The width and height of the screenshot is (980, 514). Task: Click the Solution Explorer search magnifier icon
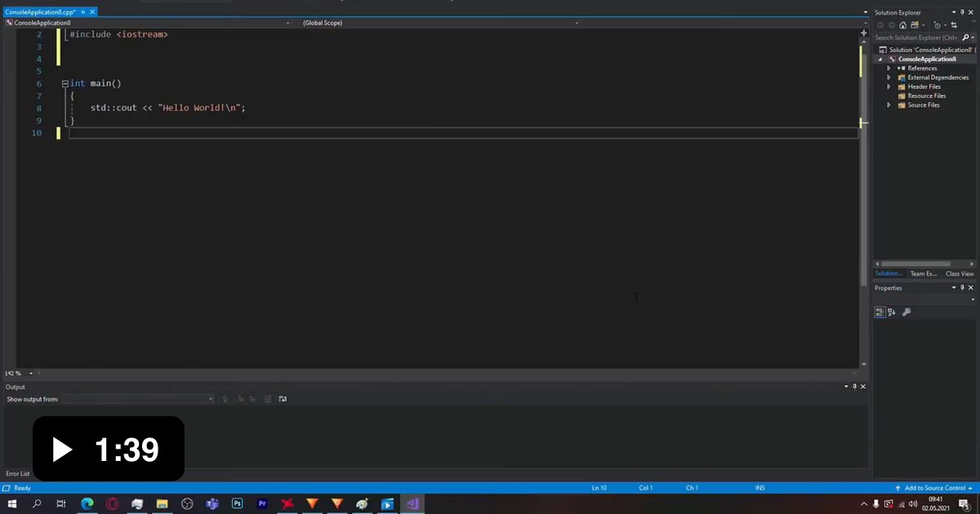[964, 38]
